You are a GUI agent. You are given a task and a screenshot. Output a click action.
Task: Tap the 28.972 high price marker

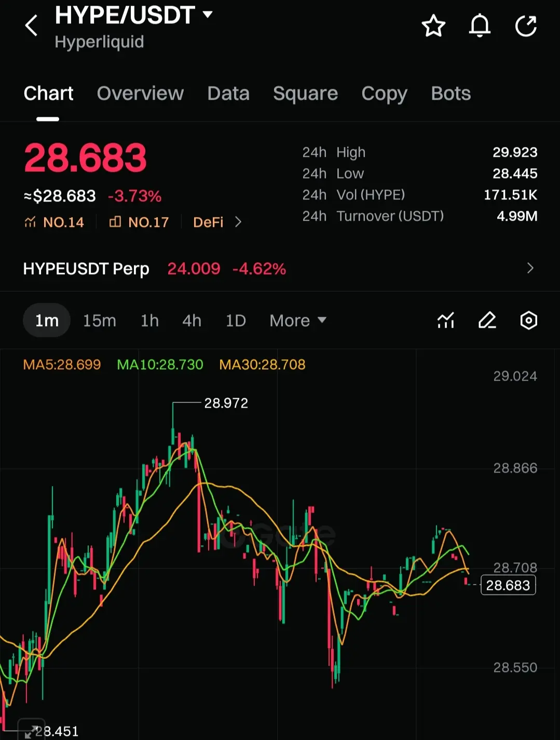click(226, 403)
